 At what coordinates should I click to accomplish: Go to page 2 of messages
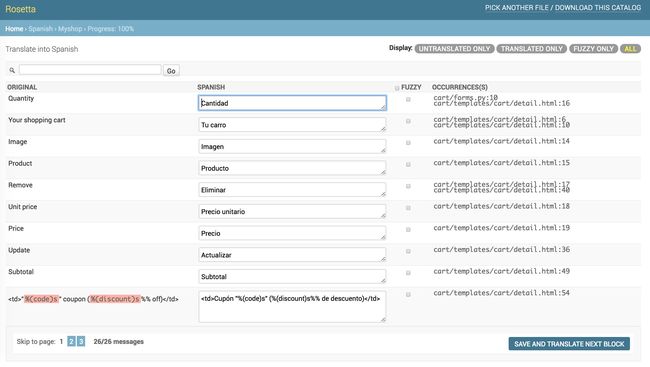pos(71,342)
